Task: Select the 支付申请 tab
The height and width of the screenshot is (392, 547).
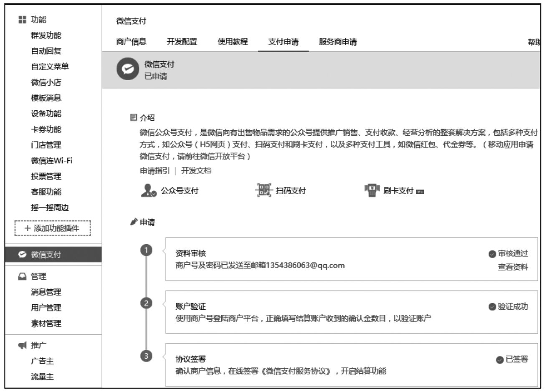Action: [284, 41]
